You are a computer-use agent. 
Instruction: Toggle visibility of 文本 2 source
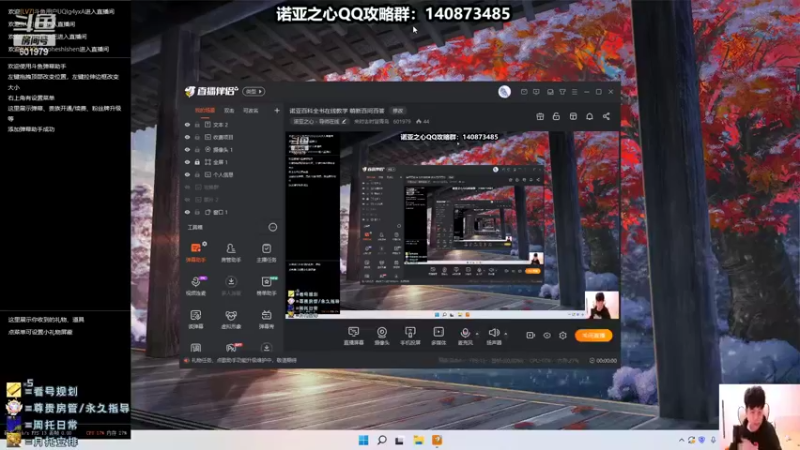point(187,124)
